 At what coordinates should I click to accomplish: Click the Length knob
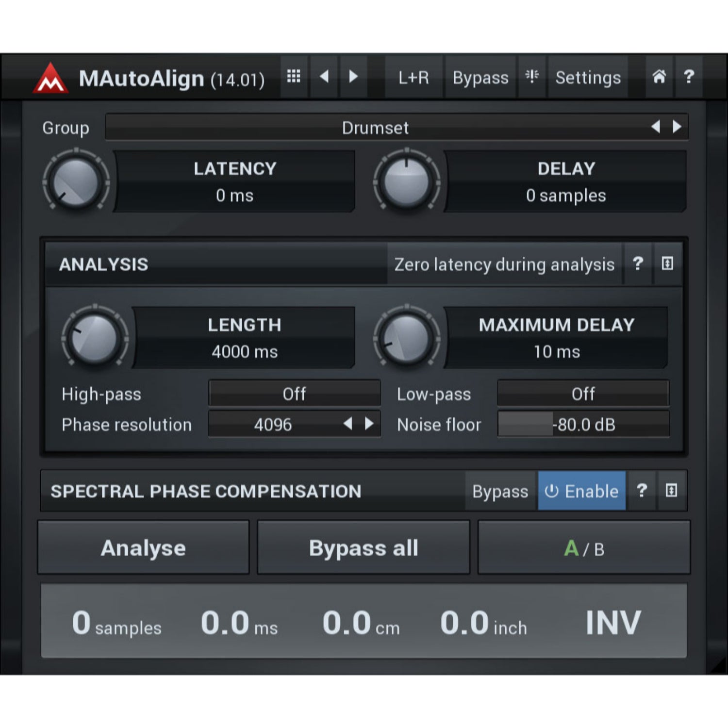coord(95,337)
